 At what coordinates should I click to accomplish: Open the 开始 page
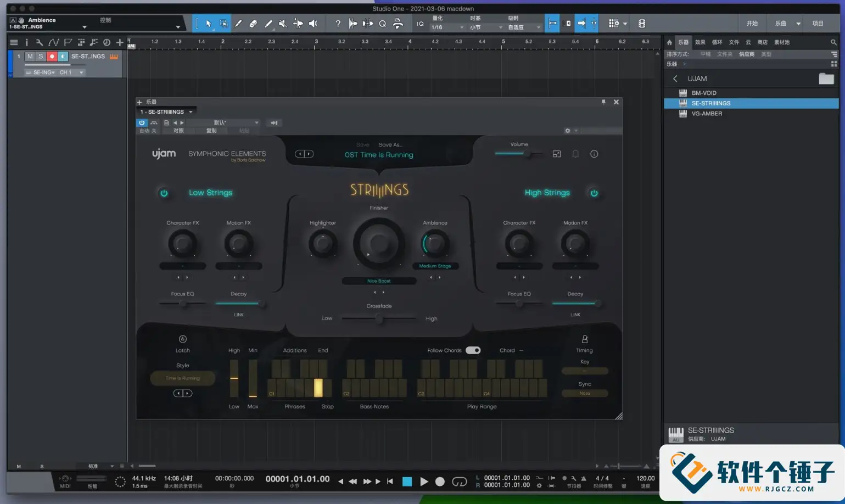point(752,24)
